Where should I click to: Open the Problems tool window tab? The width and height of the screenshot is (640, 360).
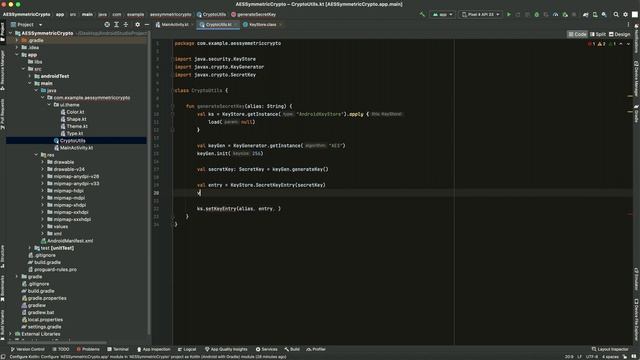(88, 349)
